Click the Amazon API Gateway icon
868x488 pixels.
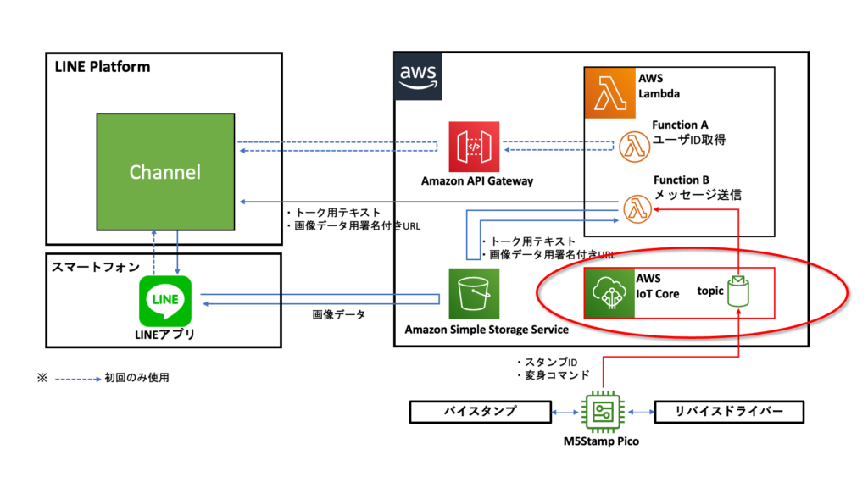(475, 147)
